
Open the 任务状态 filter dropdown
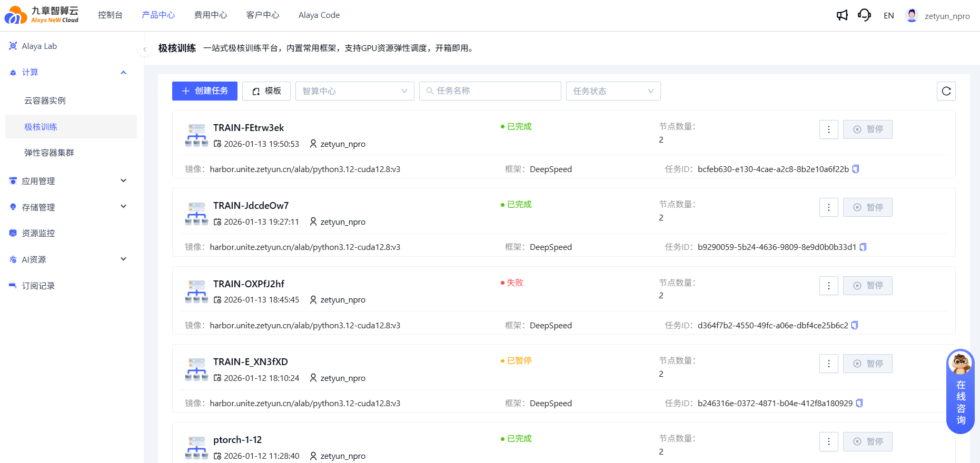pos(613,91)
